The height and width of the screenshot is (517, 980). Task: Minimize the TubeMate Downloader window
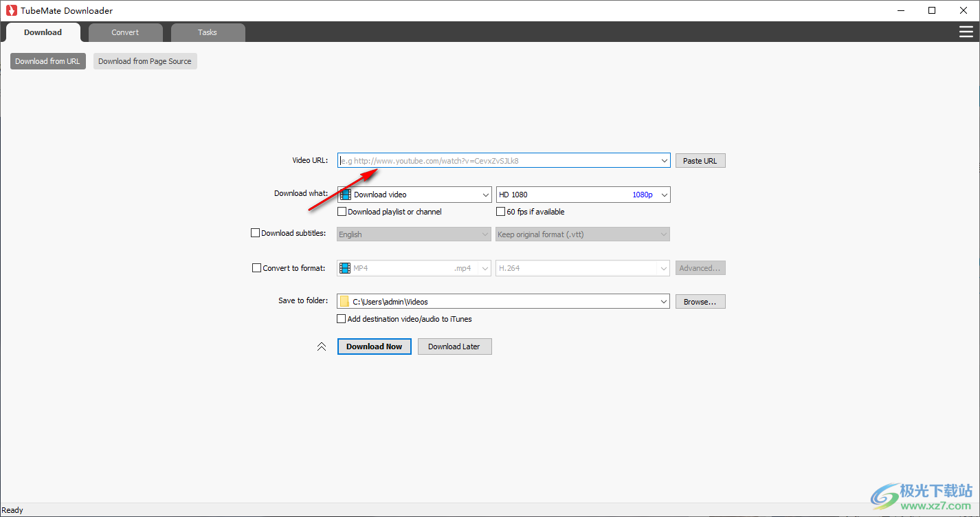click(900, 10)
